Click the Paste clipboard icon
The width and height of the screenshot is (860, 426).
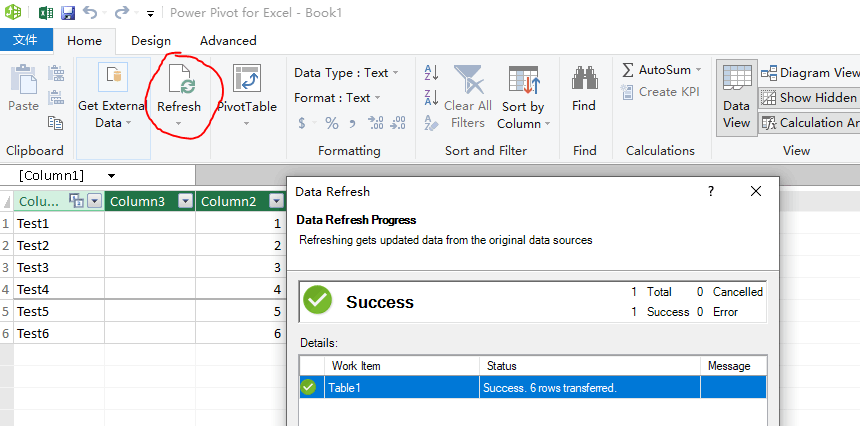click(x=24, y=78)
